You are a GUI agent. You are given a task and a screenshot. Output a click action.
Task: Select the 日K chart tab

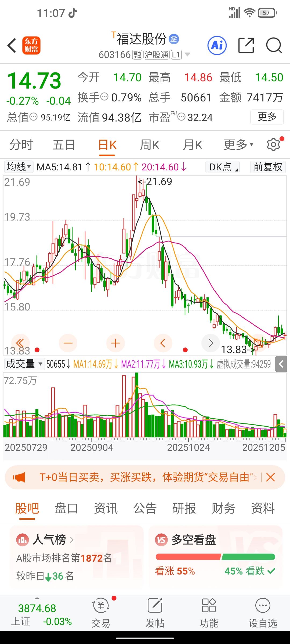tap(107, 145)
